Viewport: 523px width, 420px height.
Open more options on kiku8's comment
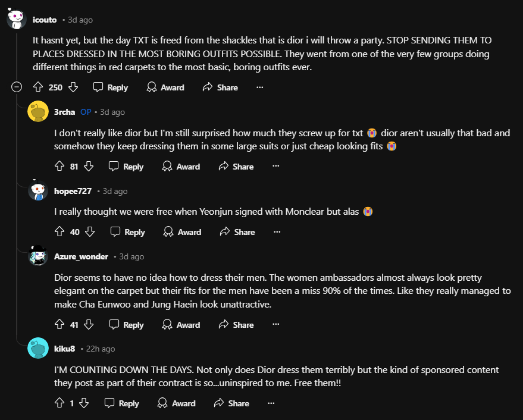tap(271, 403)
